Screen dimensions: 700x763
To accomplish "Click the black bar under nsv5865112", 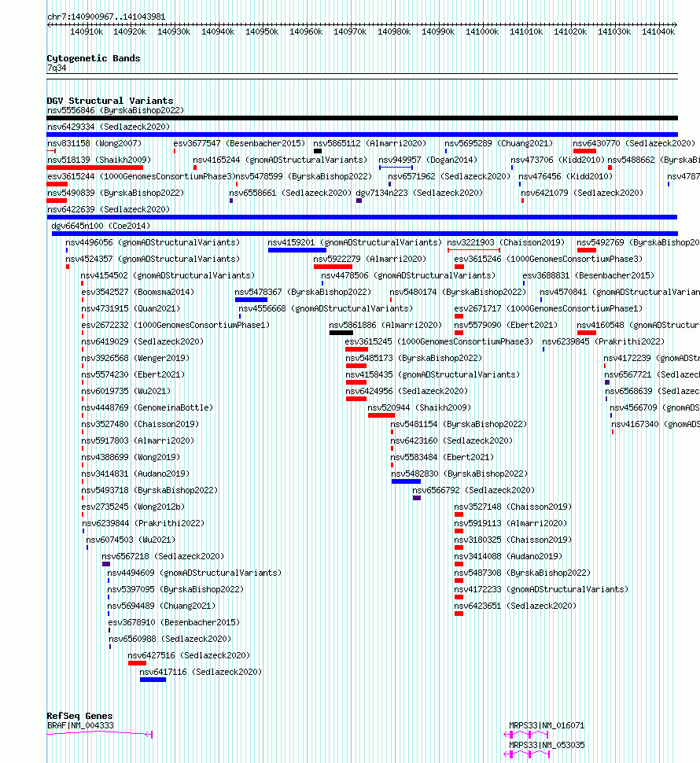I will point(318,151).
